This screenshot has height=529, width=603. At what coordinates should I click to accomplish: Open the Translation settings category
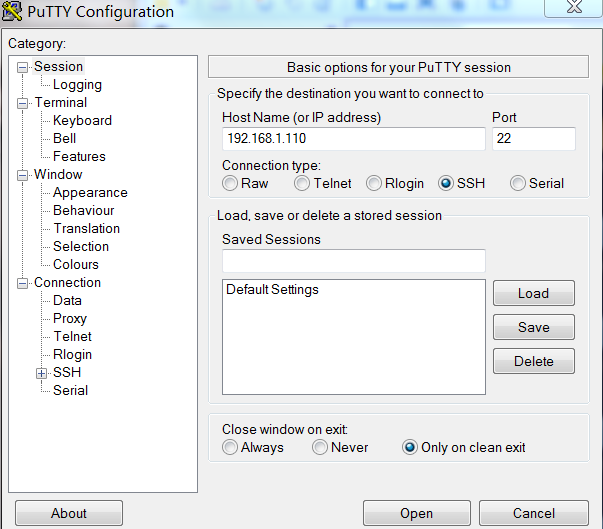point(87,229)
